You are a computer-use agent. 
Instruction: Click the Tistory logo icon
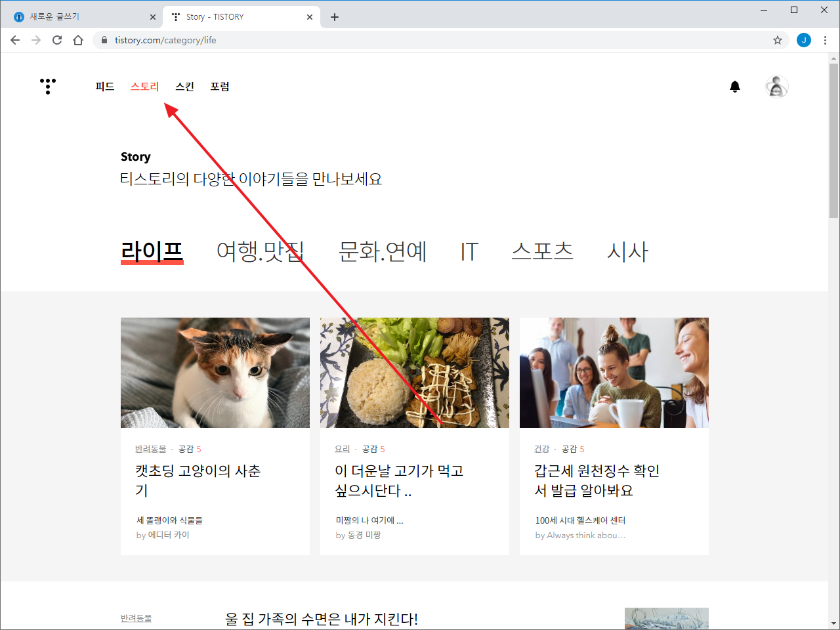[48, 86]
